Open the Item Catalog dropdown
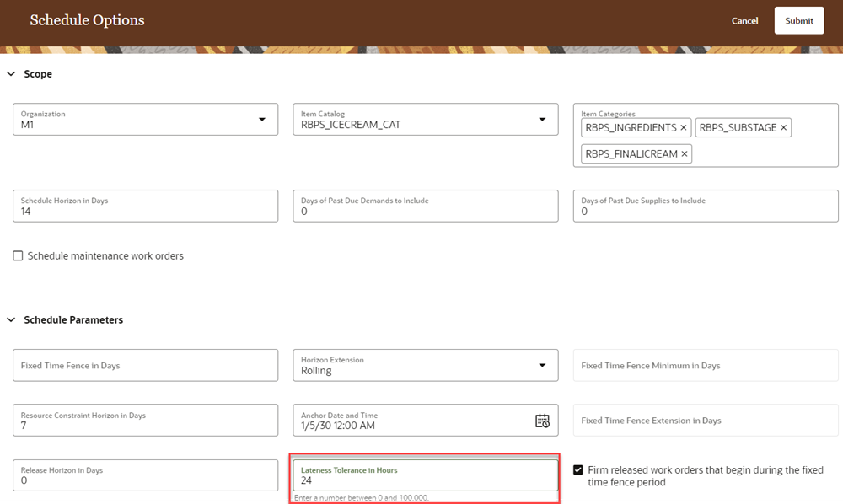The width and height of the screenshot is (843, 504). (542, 120)
